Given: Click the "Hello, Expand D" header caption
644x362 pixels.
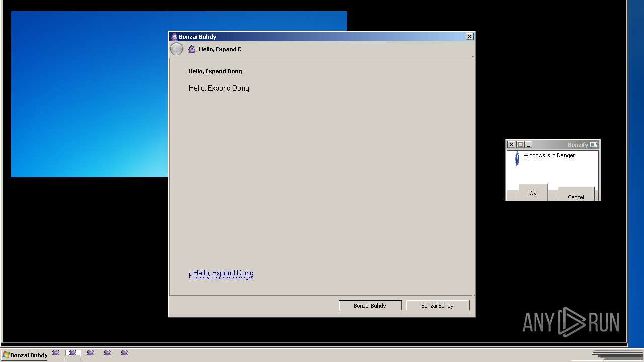Looking at the screenshot, I should [220, 49].
